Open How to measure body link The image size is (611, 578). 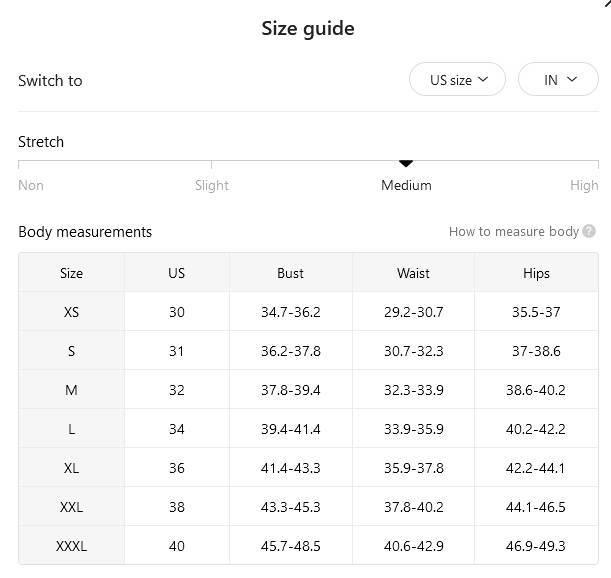[x=514, y=232]
